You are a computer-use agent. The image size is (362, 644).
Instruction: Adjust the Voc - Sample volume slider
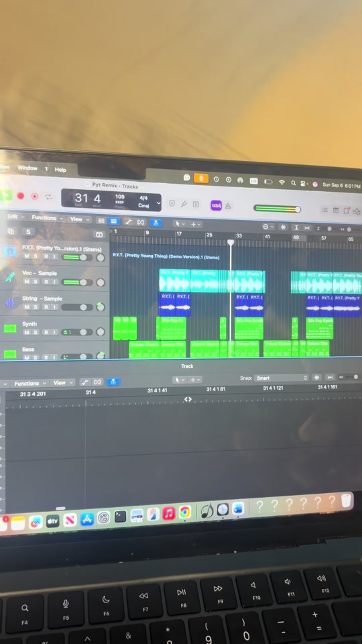click(76, 282)
